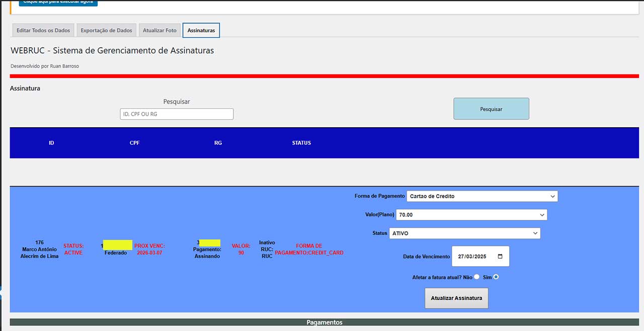Click the Atualizar Assinatura button

coord(456,298)
